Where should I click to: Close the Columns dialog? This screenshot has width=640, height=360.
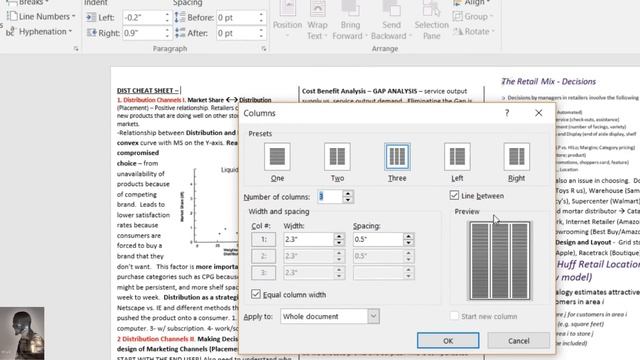click(539, 113)
